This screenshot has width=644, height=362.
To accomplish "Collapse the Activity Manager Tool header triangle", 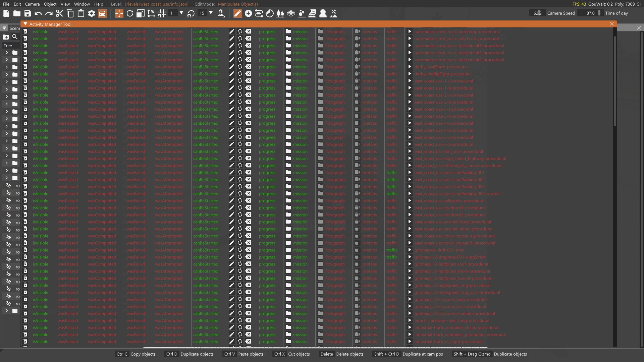I will coord(25,24).
